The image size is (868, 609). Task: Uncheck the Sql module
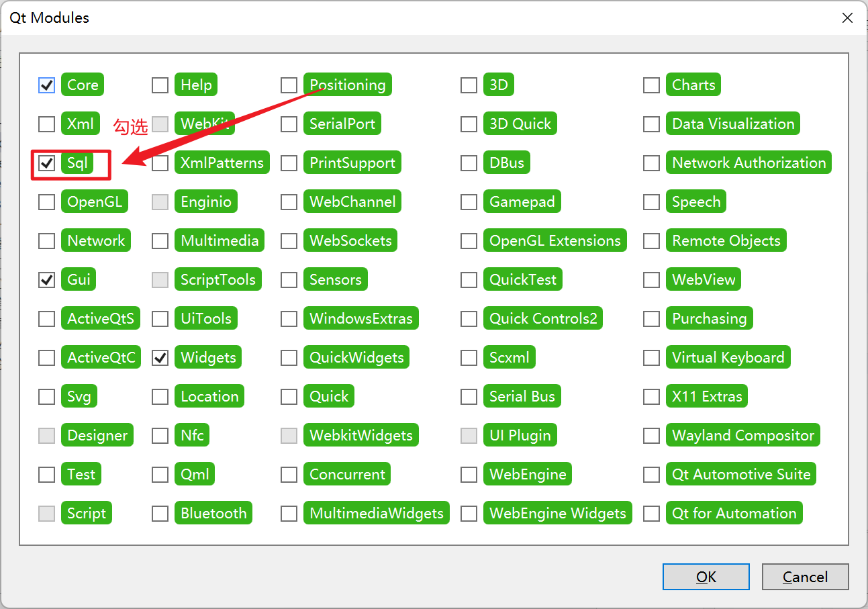46,162
